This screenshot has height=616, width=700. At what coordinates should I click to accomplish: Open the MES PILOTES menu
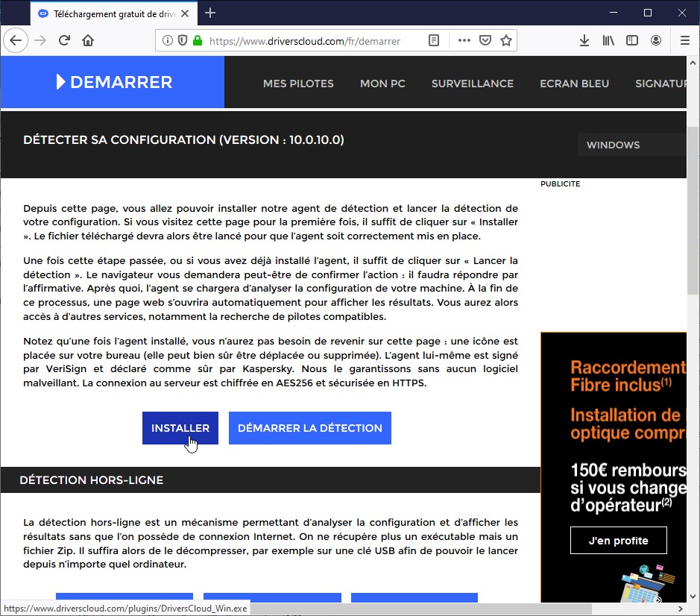click(x=298, y=84)
